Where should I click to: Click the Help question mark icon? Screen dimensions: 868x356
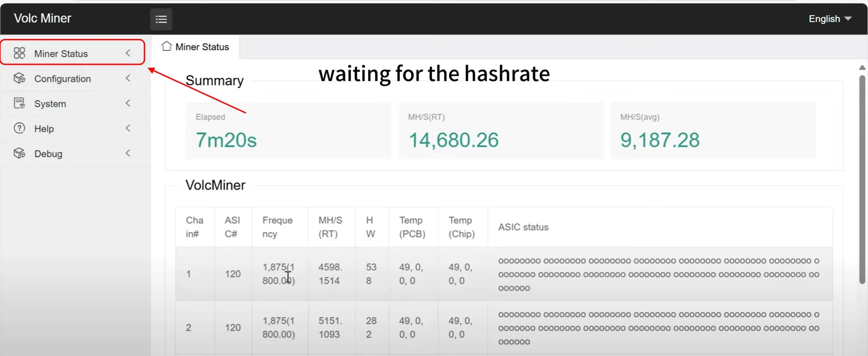tap(19, 128)
